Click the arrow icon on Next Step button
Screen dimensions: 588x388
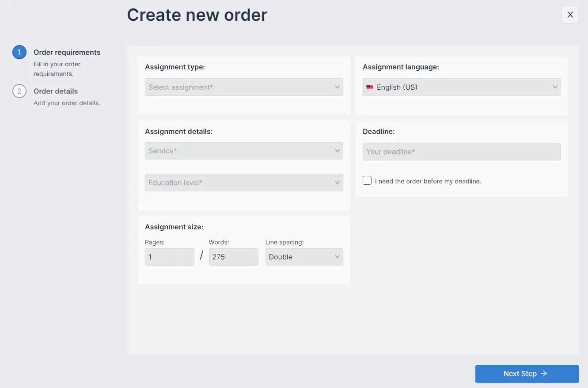pos(544,373)
